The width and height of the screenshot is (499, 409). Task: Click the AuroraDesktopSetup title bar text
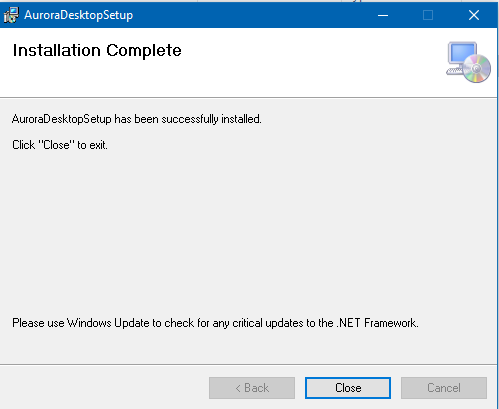click(x=79, y=15)
